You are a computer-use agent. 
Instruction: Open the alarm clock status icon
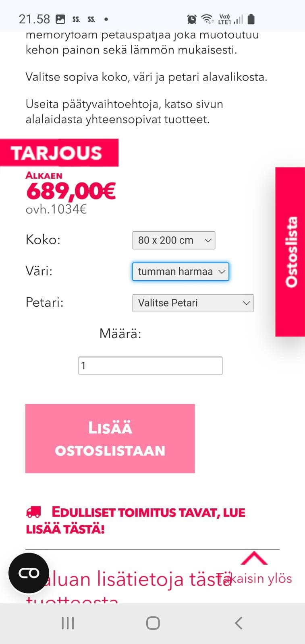(x=192, y=19)
